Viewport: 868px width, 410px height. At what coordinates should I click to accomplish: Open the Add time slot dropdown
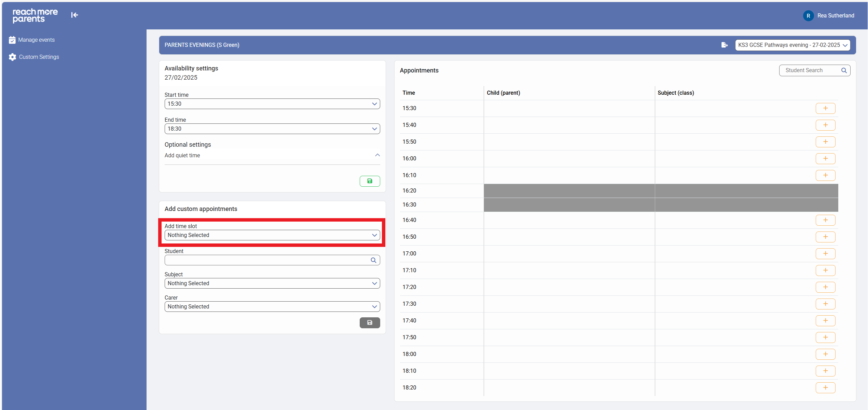click(272, 235)
